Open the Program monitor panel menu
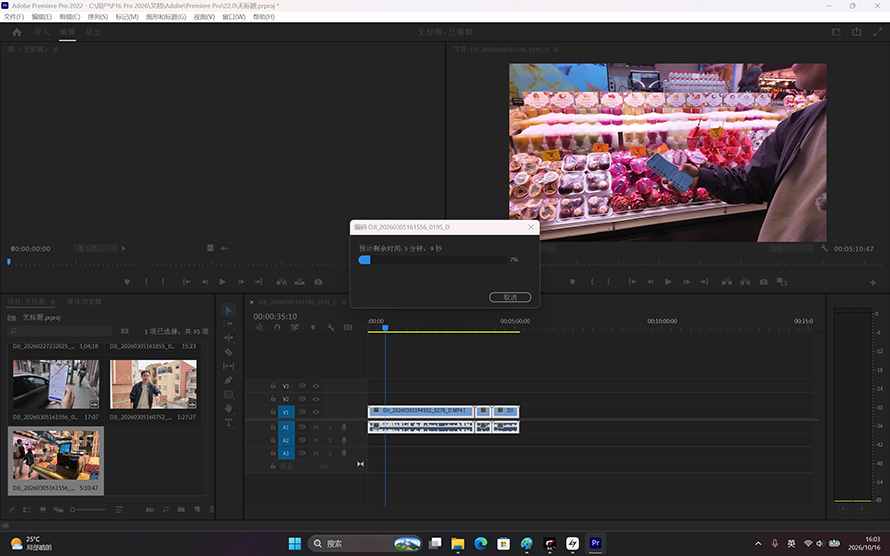890x556 pixels. 556,50
